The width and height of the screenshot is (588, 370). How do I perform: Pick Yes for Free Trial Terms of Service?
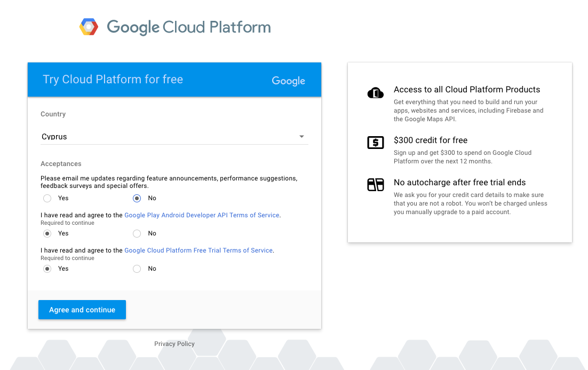[x=47, y=269]
